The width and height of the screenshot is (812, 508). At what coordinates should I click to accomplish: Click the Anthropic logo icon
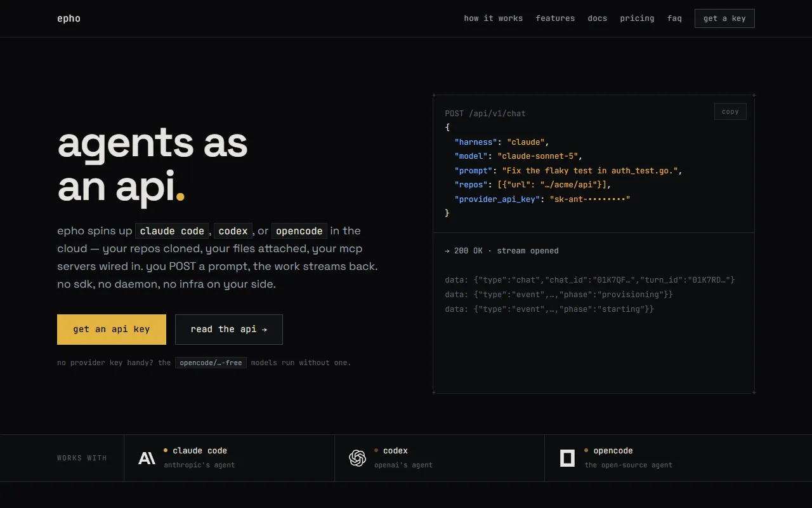tap(147, 458)
